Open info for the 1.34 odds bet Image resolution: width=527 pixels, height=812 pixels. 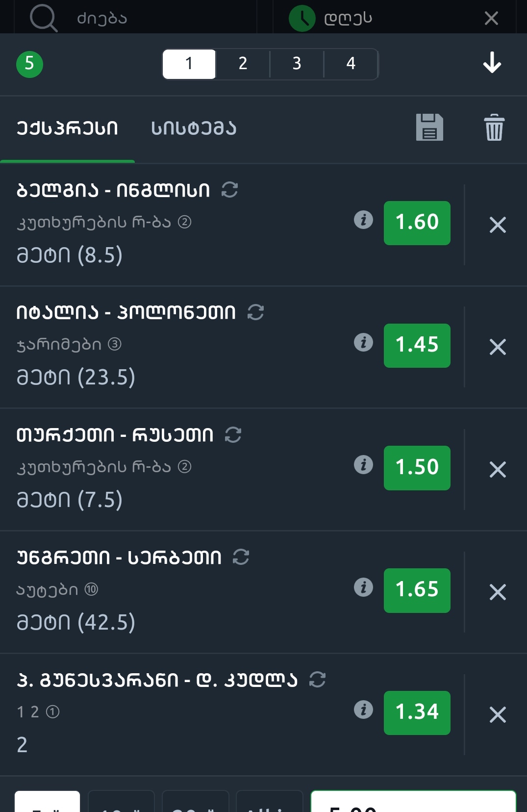pos(363,710)
